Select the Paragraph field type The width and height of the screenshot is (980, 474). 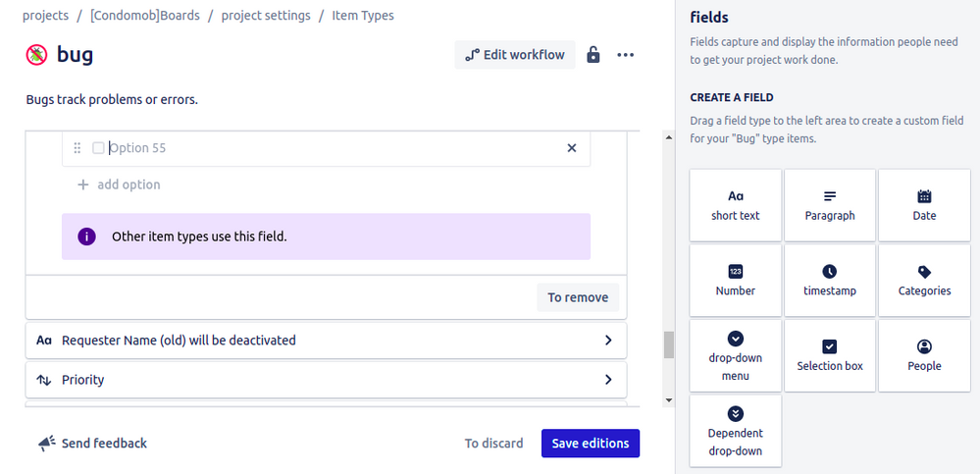tap(830, 205)
